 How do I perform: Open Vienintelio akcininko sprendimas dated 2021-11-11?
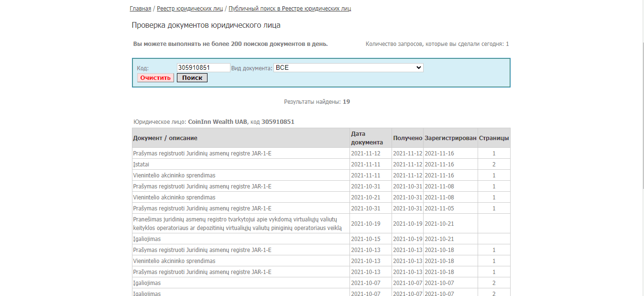(174, 175)
